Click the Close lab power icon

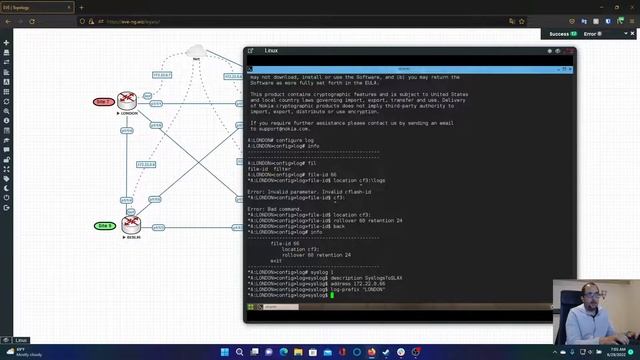click(6, 198)
